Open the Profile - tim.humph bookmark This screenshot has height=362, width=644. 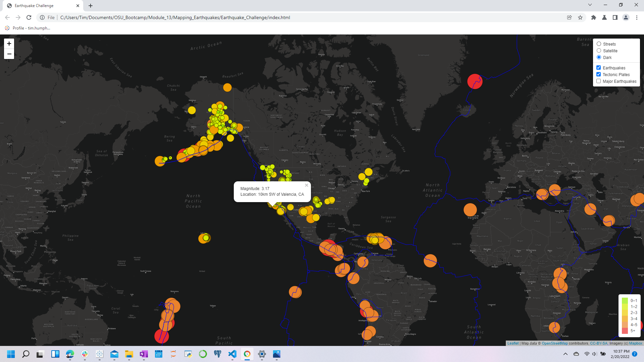coord(28,28)
